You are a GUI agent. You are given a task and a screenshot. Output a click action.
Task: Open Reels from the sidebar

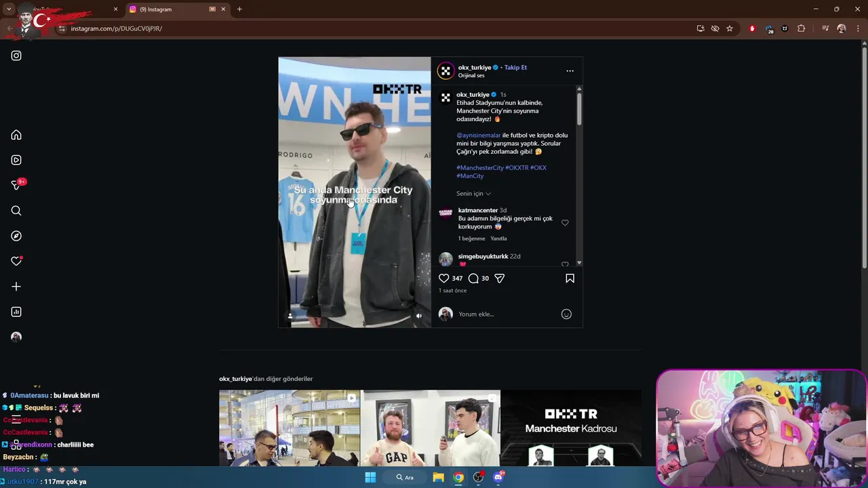click(x=16, y=160)
